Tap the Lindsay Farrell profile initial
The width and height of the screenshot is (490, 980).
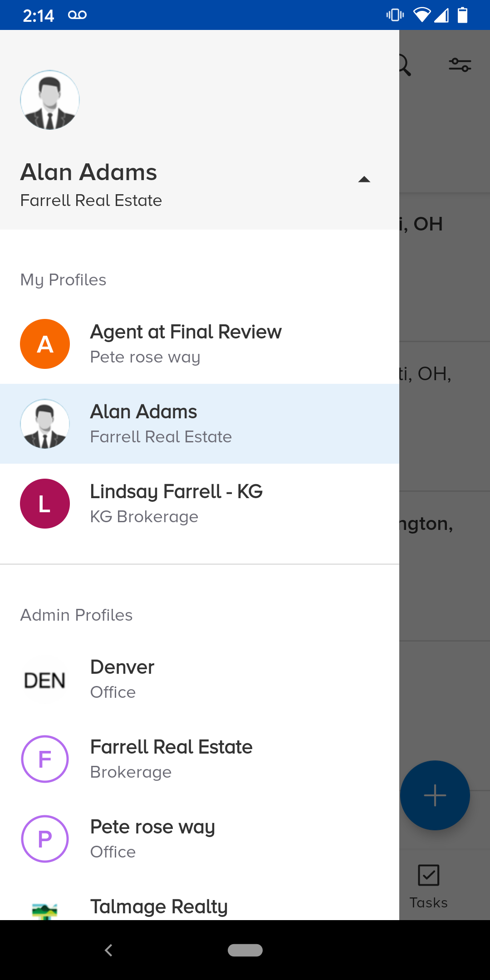point(44,503)
